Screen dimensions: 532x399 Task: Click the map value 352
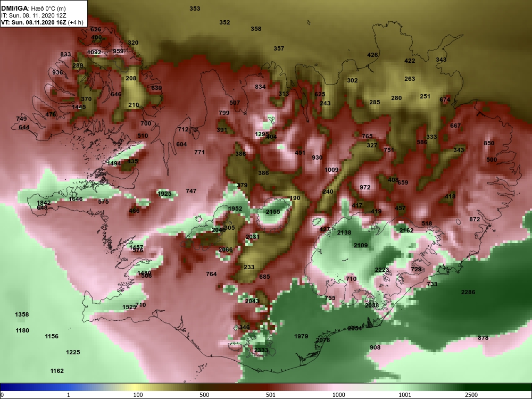(225, 22)
